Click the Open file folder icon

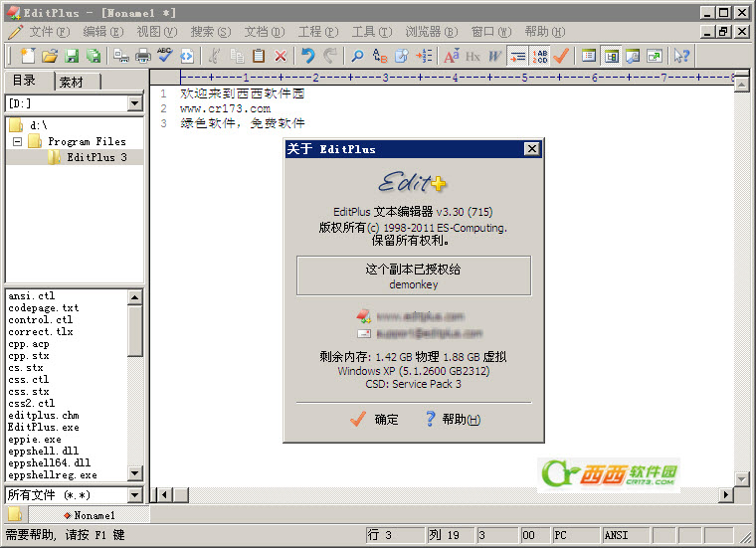49,56
